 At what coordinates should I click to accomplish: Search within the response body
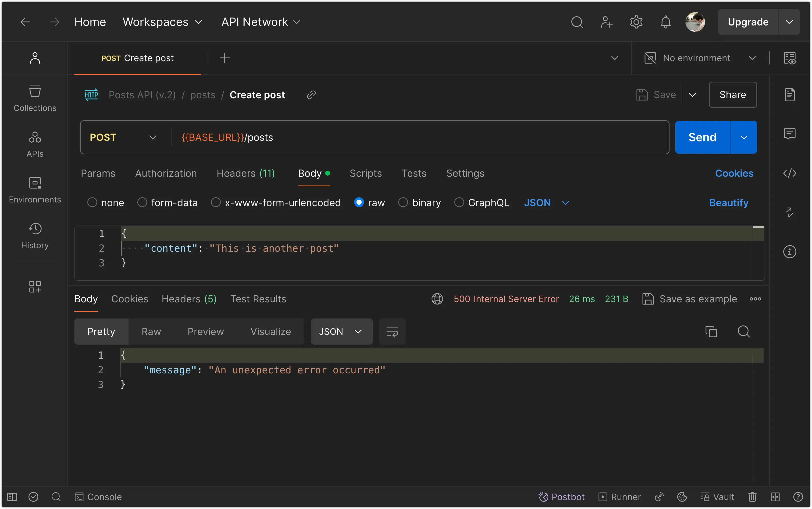(x=744, y=332)
